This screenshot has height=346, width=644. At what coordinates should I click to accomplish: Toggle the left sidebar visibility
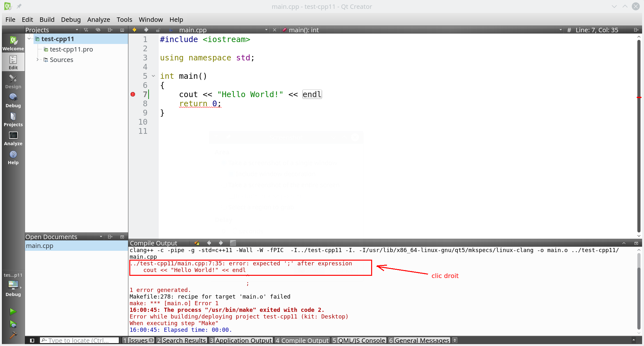point(32,340)
